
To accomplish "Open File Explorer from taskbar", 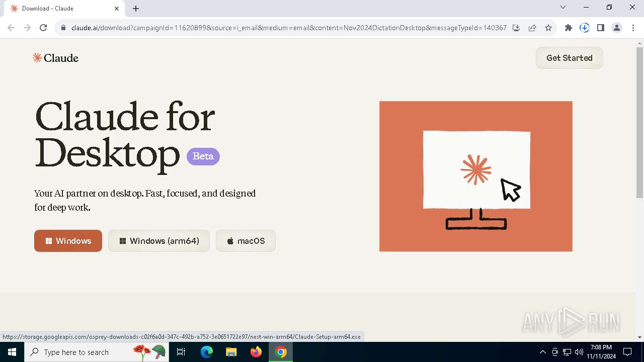I will pyautogui.click(x=231, y=352).
